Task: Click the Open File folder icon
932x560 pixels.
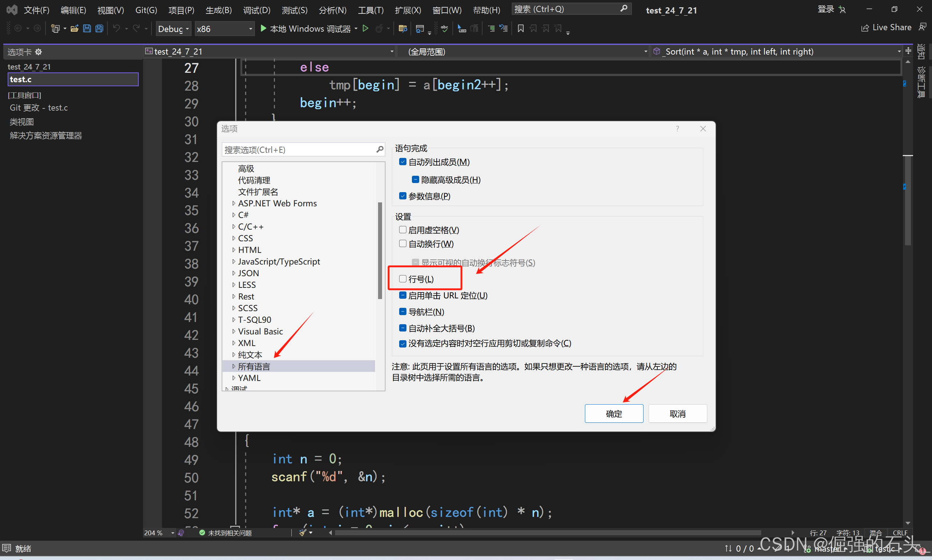Action: (x=74, y=29)
